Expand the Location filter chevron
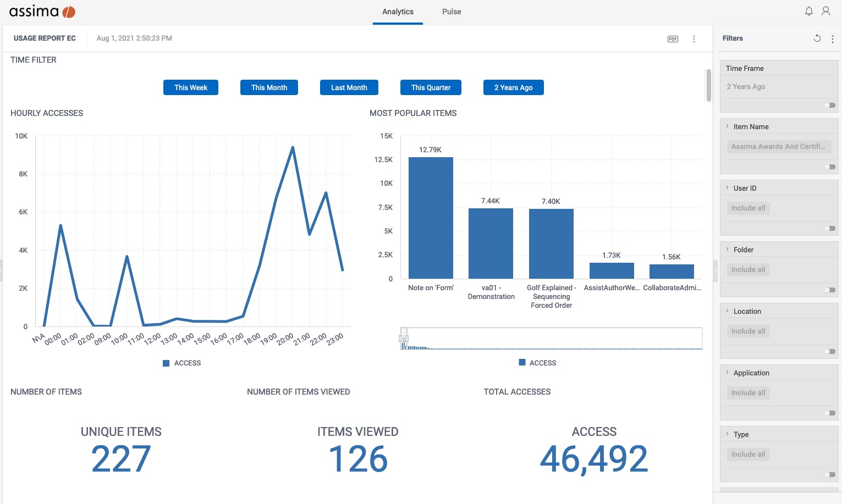This screenshot has width=842, height=504. [x=728, y=311]
